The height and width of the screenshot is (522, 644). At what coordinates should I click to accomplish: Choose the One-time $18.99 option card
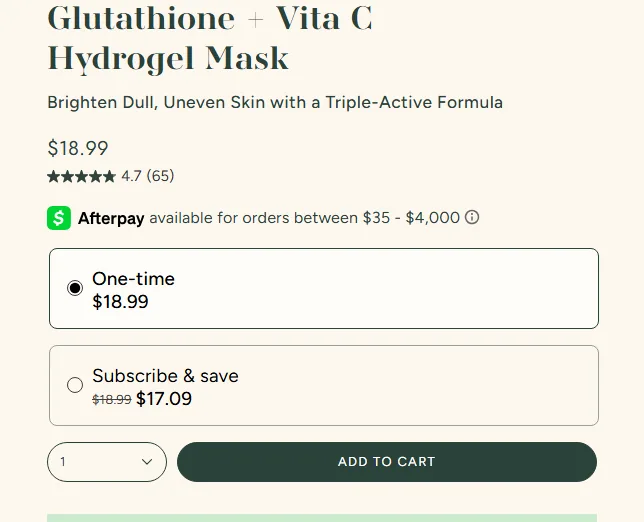coord(324,288)
